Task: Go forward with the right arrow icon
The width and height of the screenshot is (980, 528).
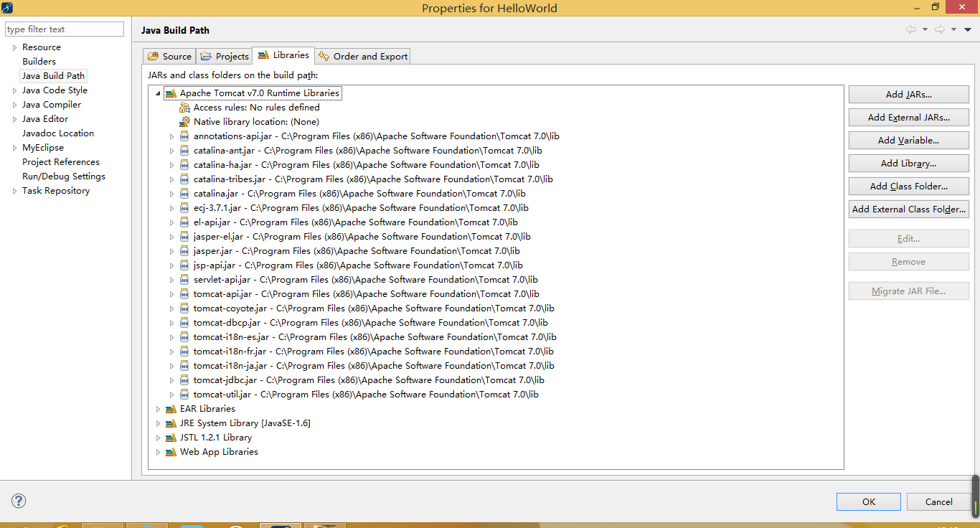Action: (940, 29)
